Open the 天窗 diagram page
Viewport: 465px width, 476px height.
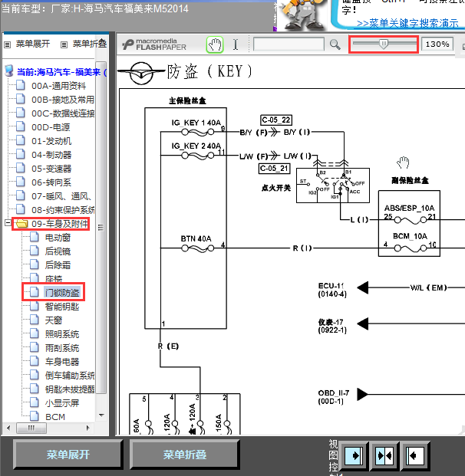pos(54,320)
